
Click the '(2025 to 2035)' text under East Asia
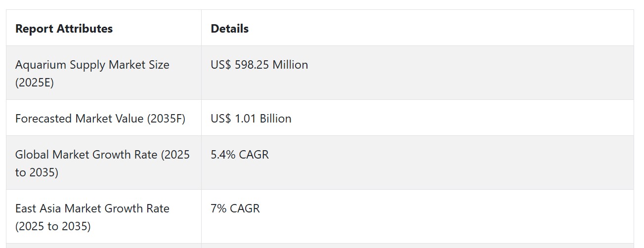click(53, 226)
